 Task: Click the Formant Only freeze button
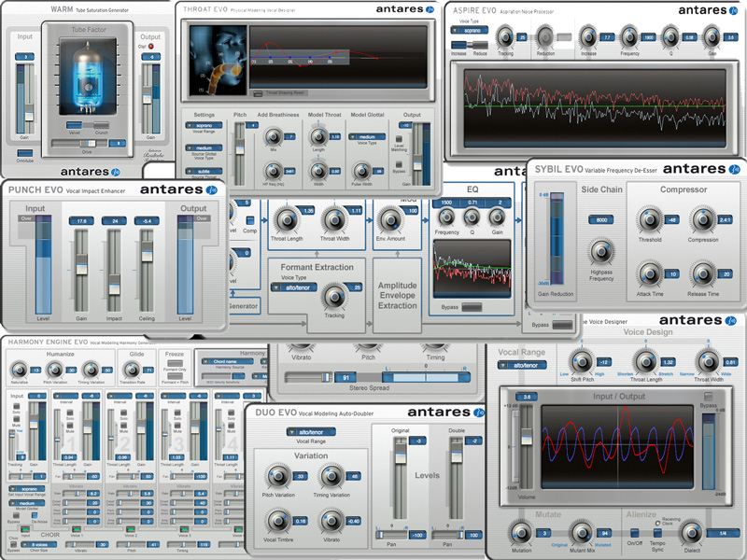point(175,364)
